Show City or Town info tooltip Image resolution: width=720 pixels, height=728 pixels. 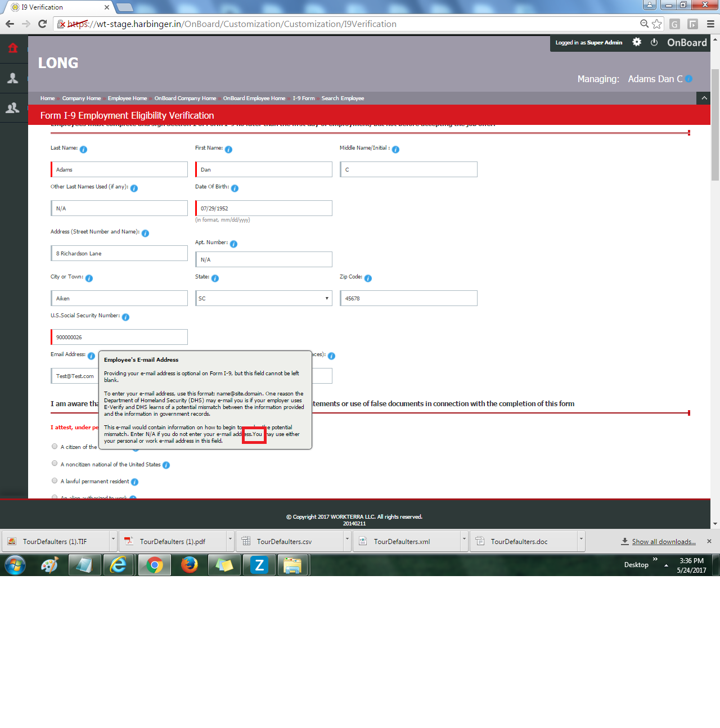pos(89,278)
